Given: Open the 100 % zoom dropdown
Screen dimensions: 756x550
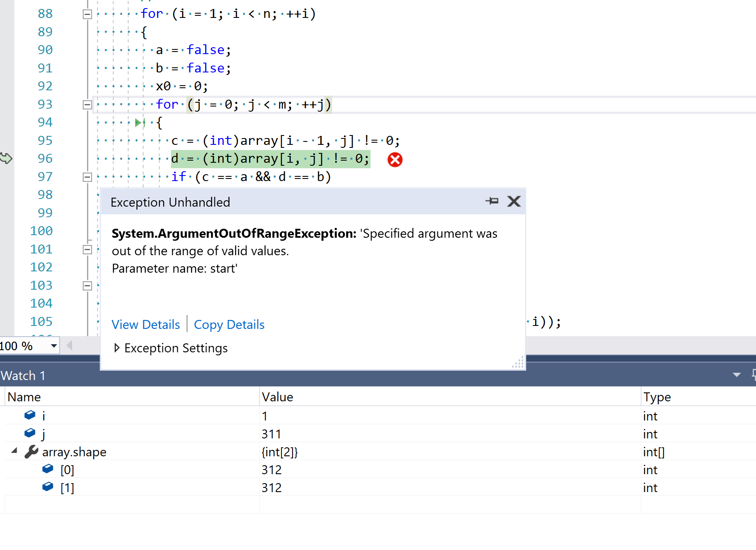Looking at the screenshot, I should (54, 346).
